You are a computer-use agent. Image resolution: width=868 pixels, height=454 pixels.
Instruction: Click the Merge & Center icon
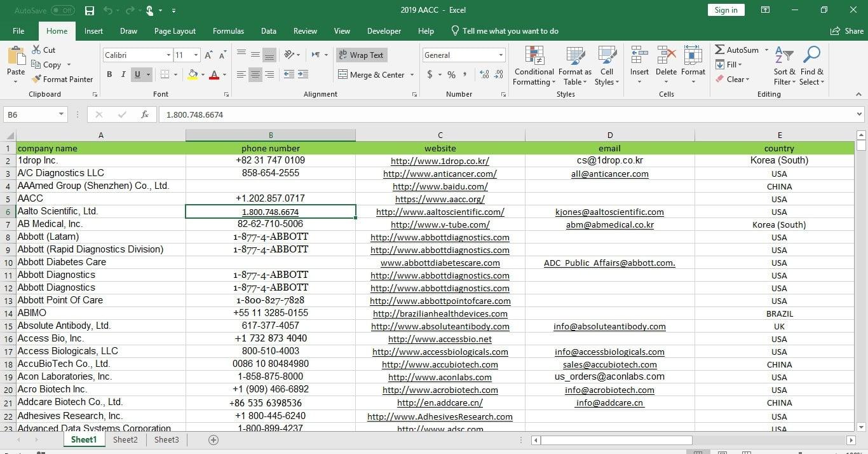342,74
